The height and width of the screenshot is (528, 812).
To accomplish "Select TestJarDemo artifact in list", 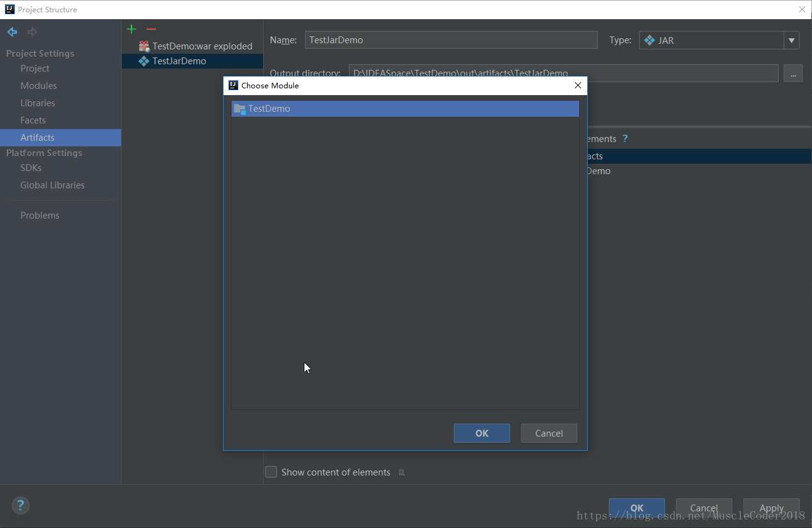I will tap(179, 61).
